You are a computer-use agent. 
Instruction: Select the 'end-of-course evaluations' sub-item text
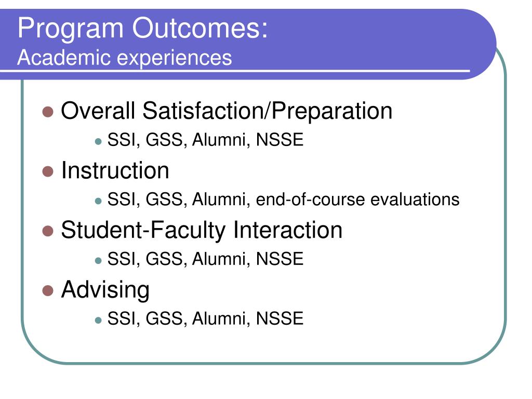pyautogui.click(x=357, y=199)
